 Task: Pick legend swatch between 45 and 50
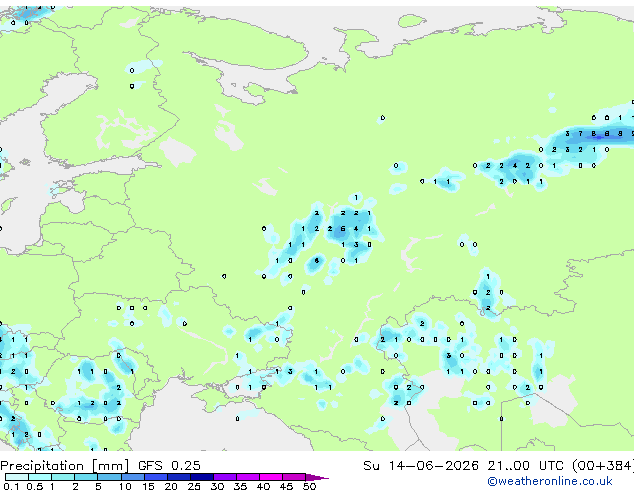pos(294,477)
